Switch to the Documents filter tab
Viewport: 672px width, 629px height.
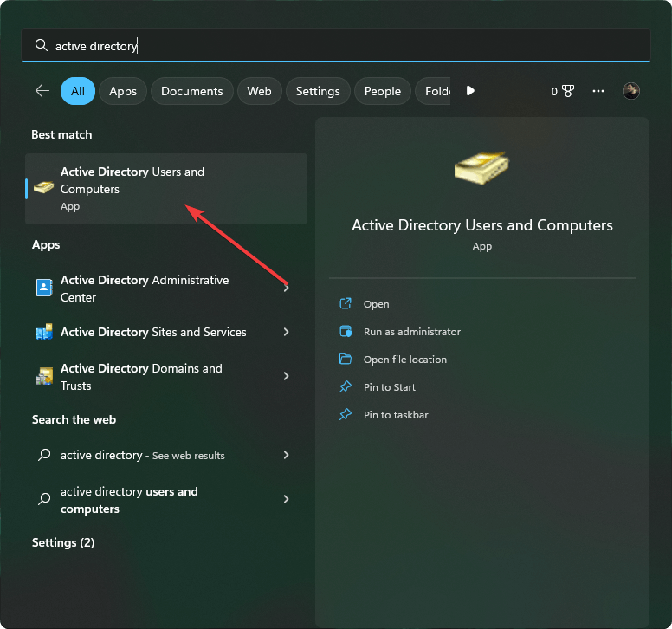tap(192, 91)
